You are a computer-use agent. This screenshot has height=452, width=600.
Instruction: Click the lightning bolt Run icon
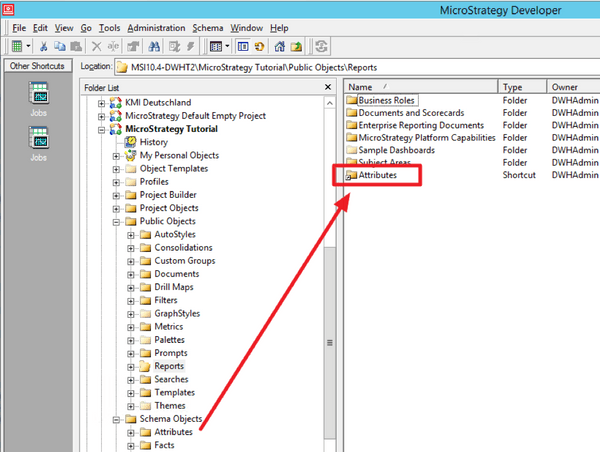(191, 46)
